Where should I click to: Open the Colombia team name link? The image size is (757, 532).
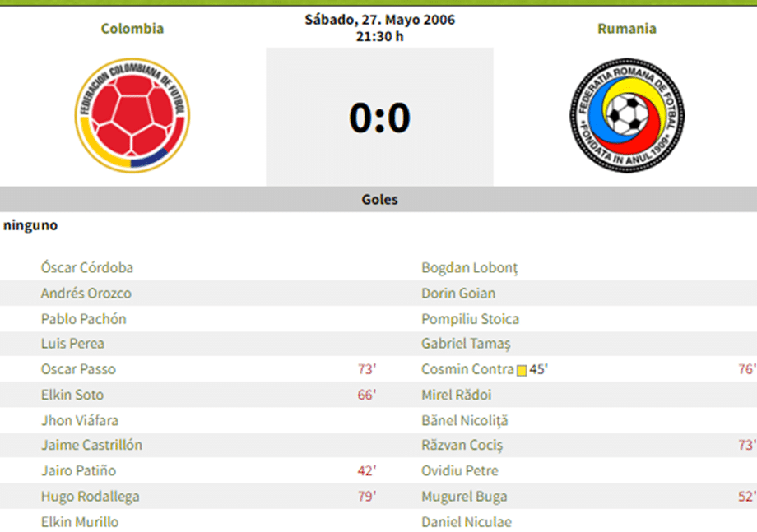pyautogui.click(x=132, y=29)
